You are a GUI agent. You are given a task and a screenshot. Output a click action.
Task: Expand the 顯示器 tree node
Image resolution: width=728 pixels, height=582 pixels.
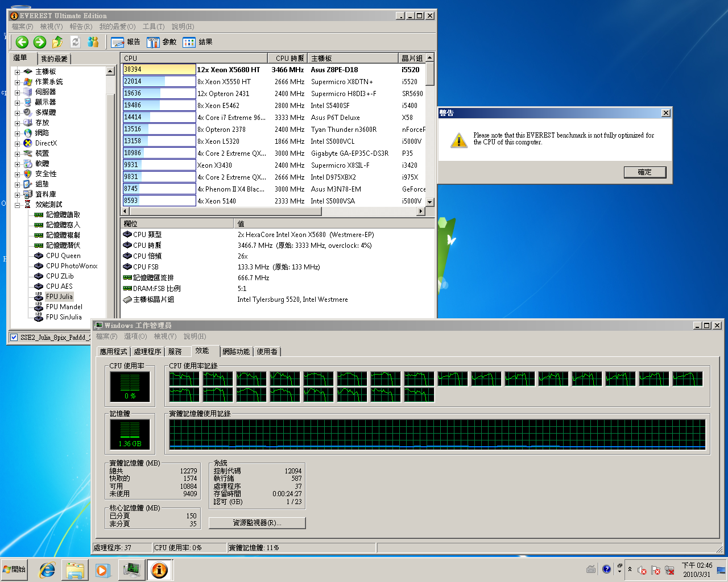[x=17, y=103]
